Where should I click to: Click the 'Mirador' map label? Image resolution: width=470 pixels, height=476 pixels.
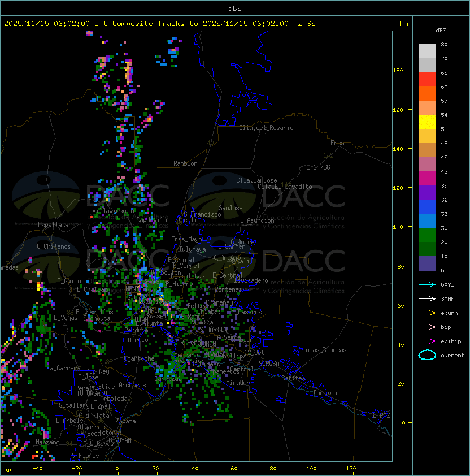click(x=238, y=383)
